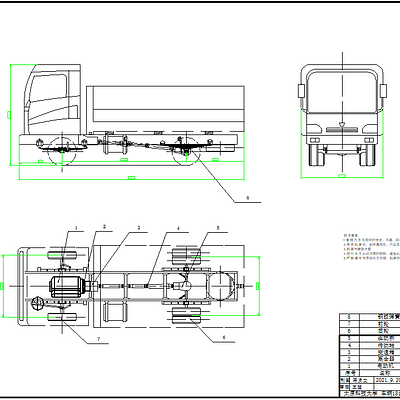The width and height of the screenshot is (400, 400).
Task: Select callout number 7 below the front wheel
Action: click(98, 339)
